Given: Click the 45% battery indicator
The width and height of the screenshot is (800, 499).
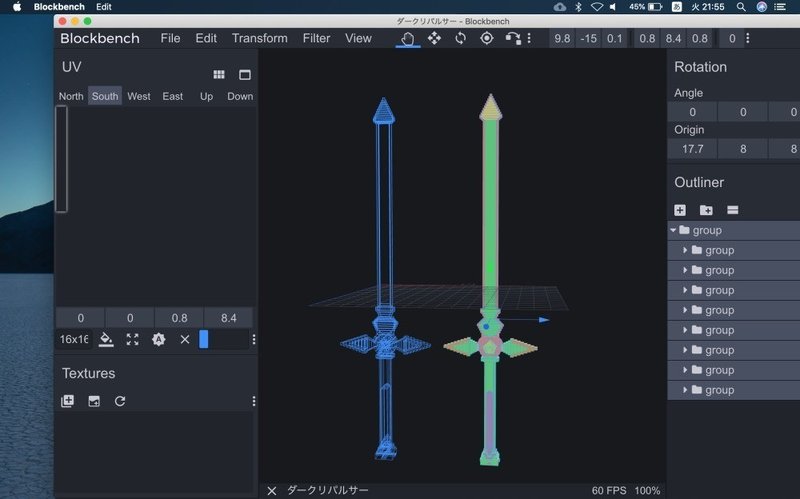Looking at the screenshot, I should (645, 7).
